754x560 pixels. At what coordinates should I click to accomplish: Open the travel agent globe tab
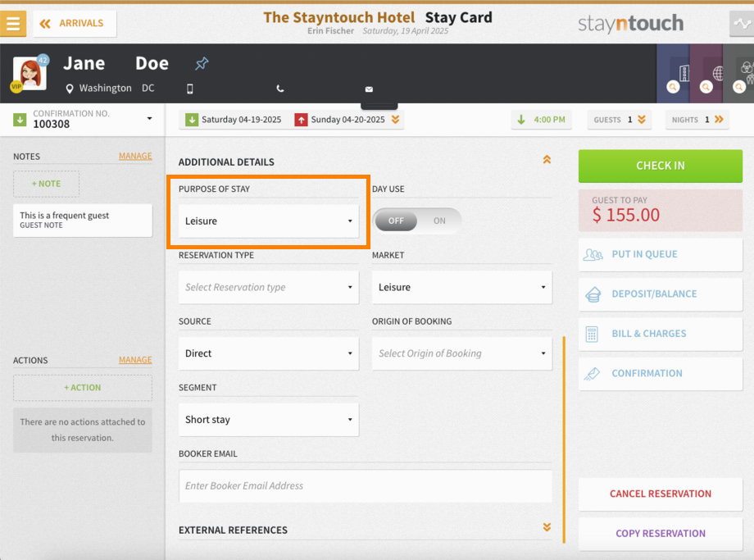click(x=706, y=73)
